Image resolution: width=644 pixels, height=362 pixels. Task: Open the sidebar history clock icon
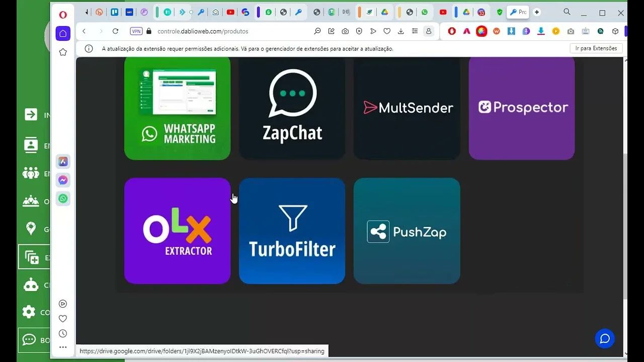[63, 333]
